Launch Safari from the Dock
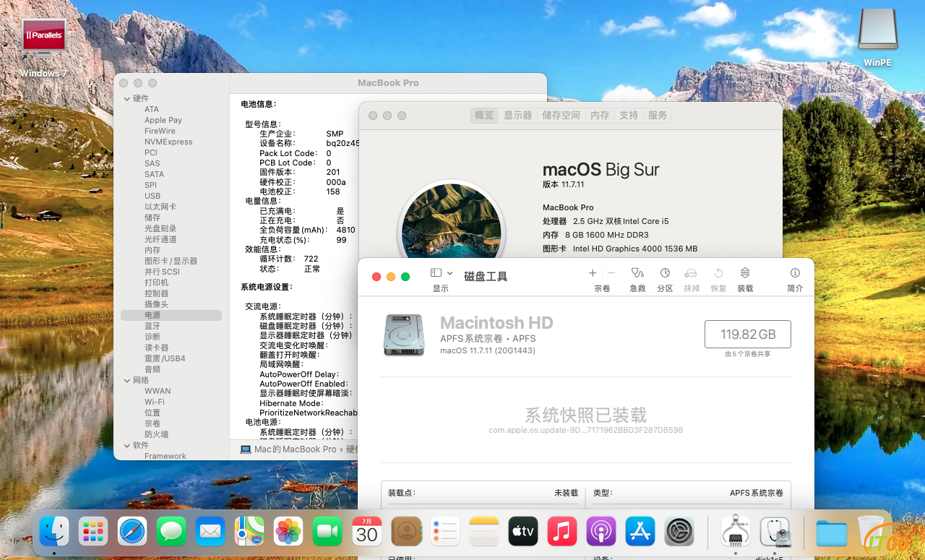This screenshot has width=925, height=560. point(132,532)
